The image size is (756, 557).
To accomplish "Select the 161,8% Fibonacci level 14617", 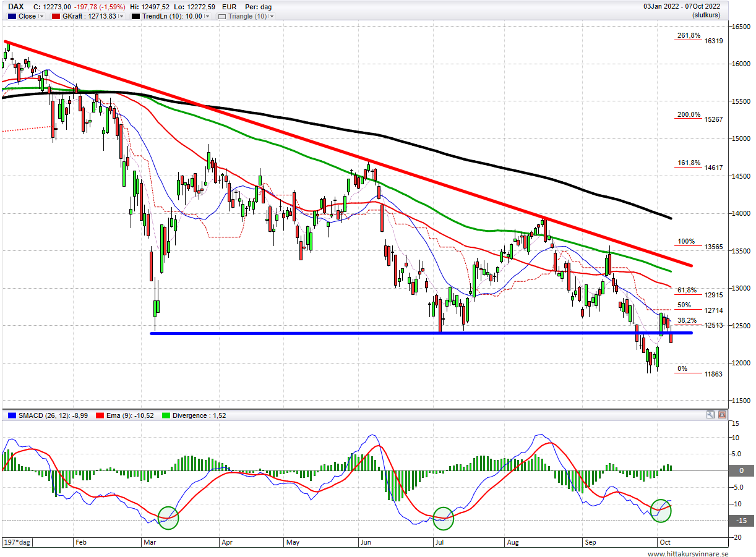I will click(x=700, y=165).
